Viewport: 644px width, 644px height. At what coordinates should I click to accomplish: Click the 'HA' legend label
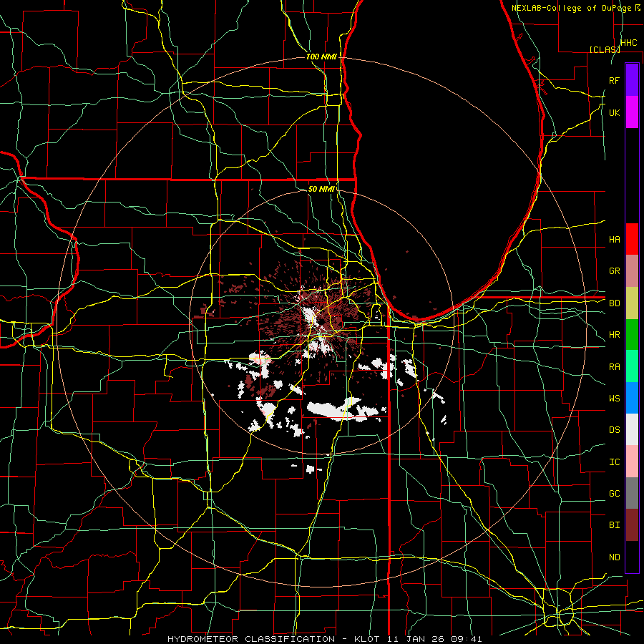coord(614,240)
